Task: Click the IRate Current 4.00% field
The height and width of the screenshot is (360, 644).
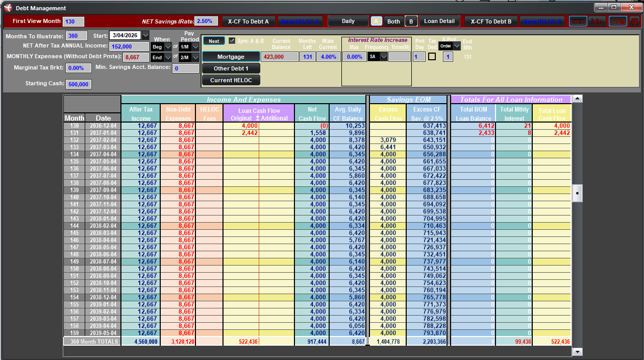Action: tap(329, 57)
